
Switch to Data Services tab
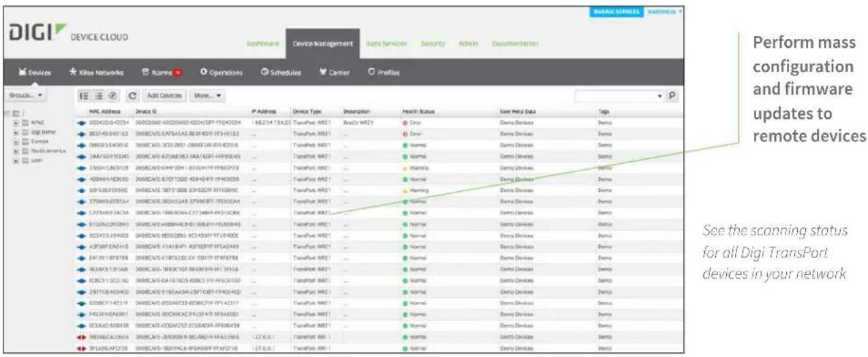pos(387,44)
